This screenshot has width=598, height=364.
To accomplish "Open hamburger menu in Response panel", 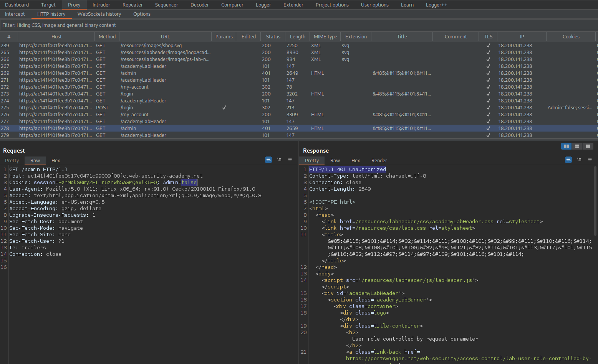I will point(590,160).
